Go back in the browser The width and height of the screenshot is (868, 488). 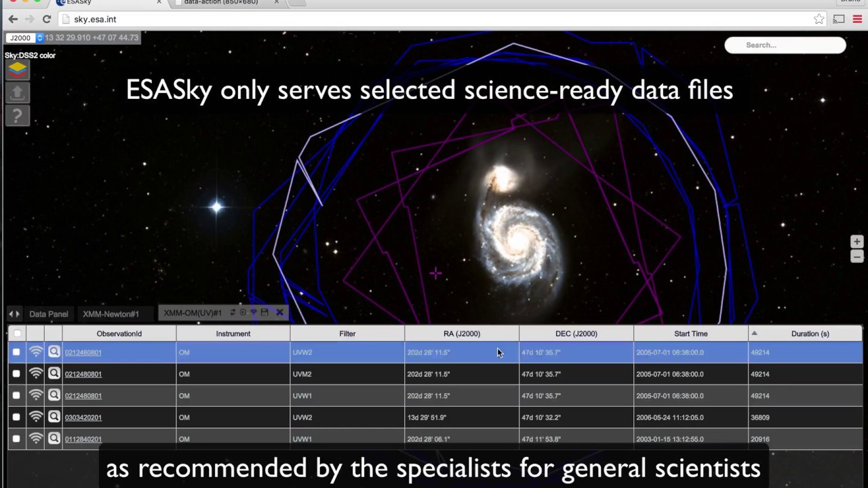(14, 20)
